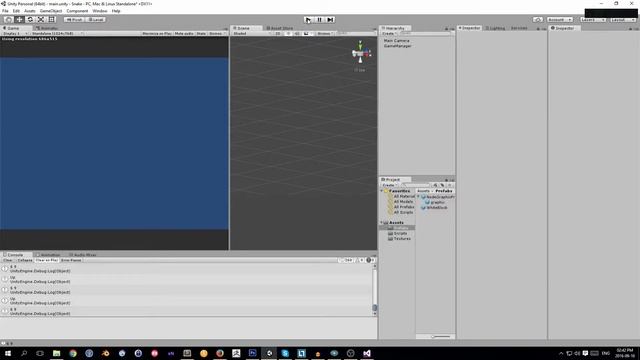Open the Game view Display dropdown
The width and height of the screenshot is (640, 360).
15,33
